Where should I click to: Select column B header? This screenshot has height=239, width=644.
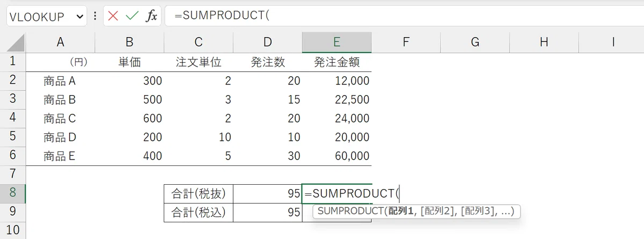click(x=129, y=42)
